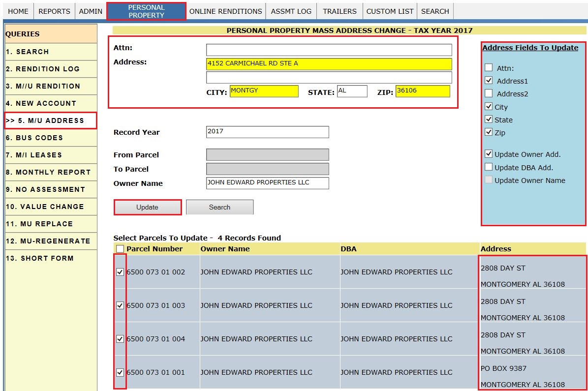The image size is (588, 391).
Task: Go to 11. MU REPLACE
Action: click(x=51, y=224)
